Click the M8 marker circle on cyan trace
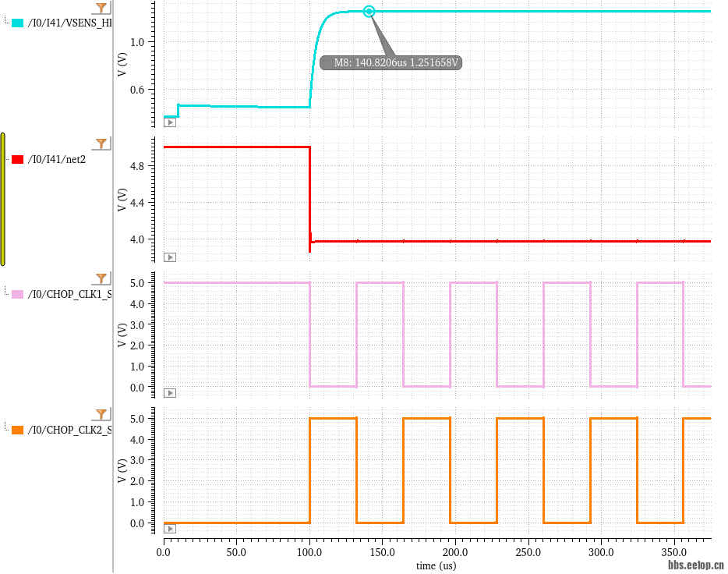This screenshot has height=574, width=728. [x=369, y=12]
